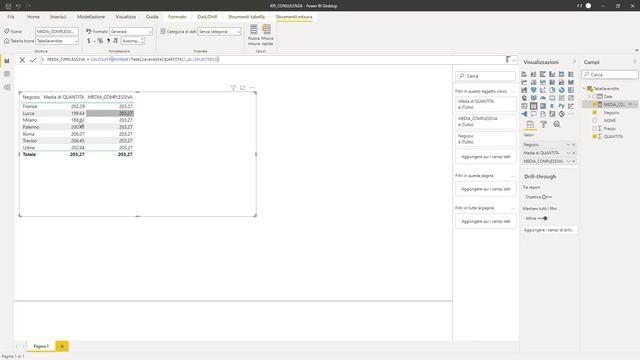Click the Undo icon in title bar
Image resolution: width=640 pixels, height=360 pixels.
click(18, 6)
